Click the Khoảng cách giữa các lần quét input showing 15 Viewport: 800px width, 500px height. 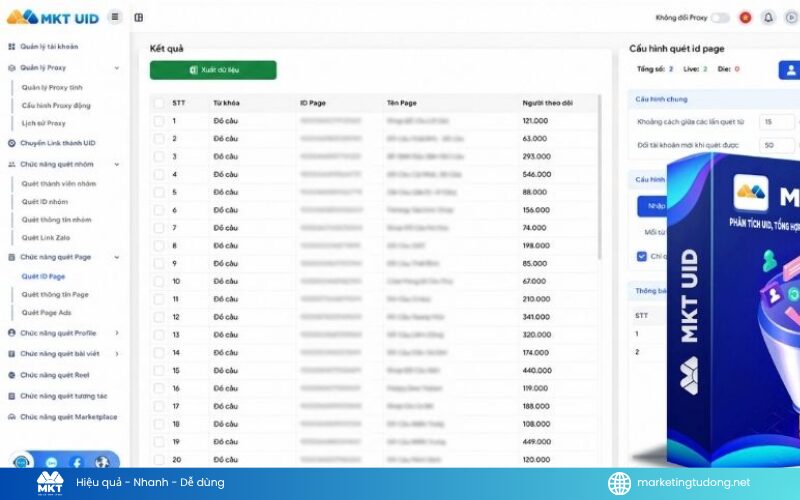[x=777, y=122]
